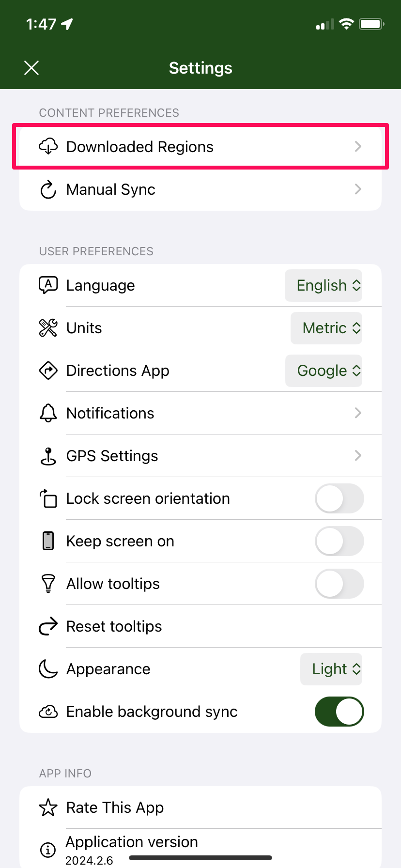The width and height of the screenshot is (401, 868).
Task: Open the Manual Sync menu entry
Action: coord(200,189)
